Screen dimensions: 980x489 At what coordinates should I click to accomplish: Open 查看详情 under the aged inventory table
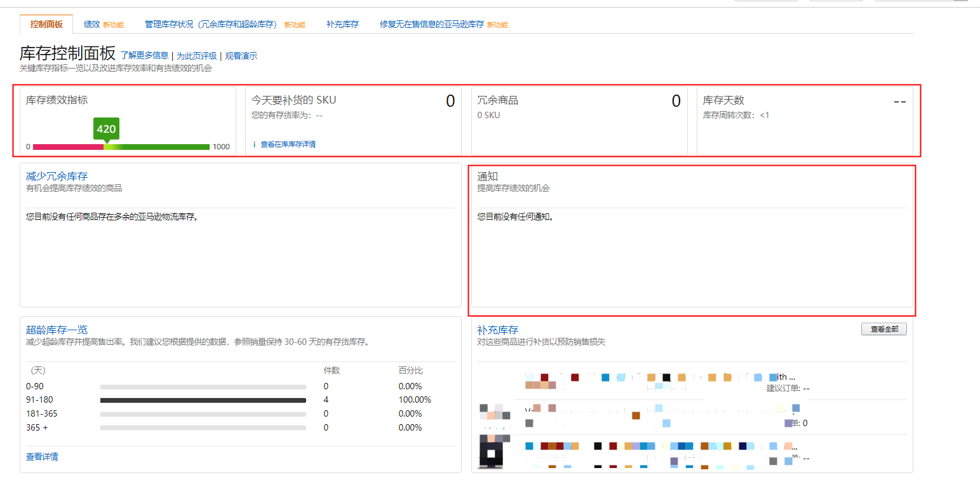click(x=42, y=457)
